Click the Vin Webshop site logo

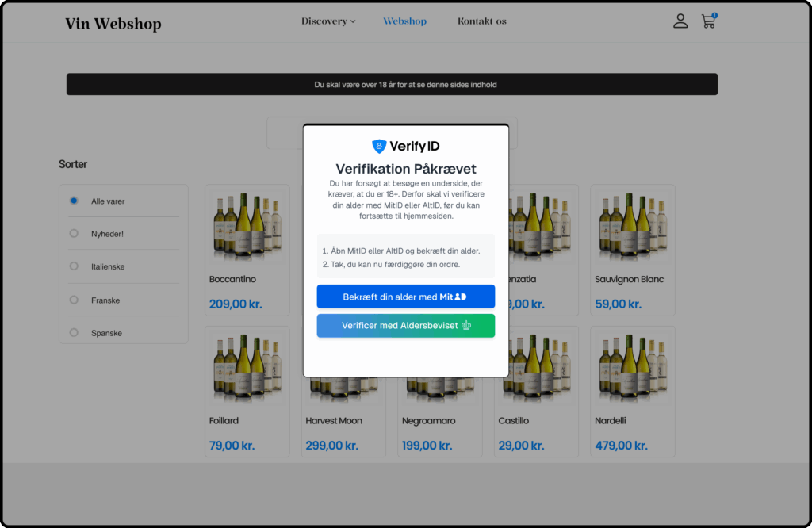point(113,24)
